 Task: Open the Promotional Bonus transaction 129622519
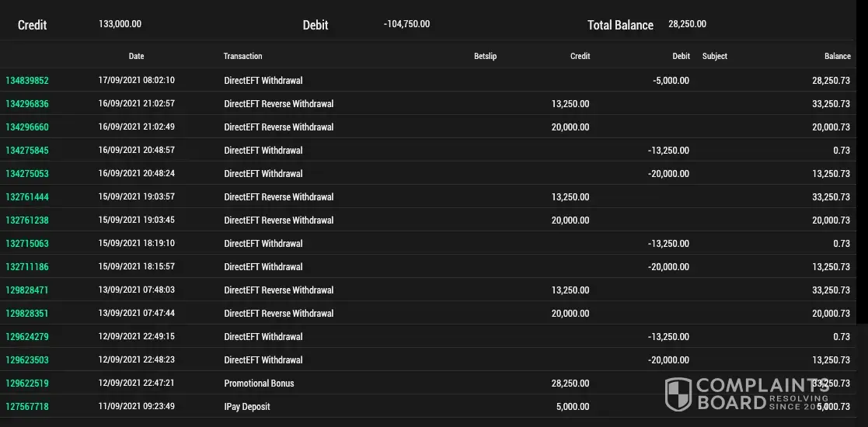click(x=27, y=384)
